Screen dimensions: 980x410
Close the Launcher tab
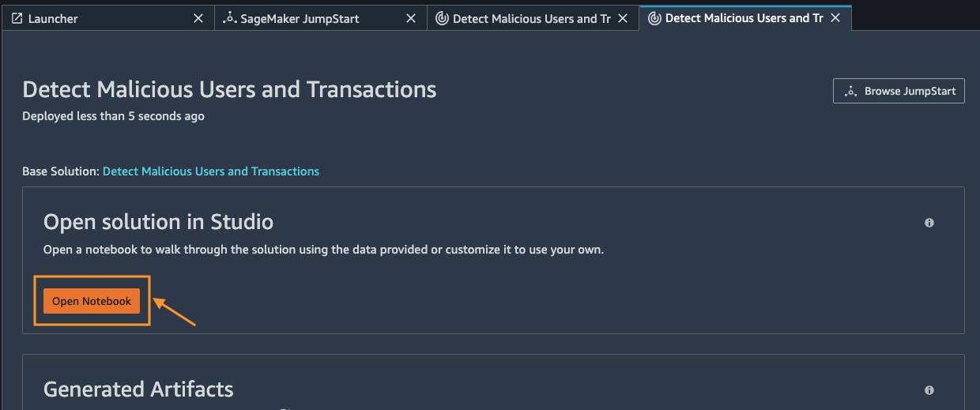point(198,18)
